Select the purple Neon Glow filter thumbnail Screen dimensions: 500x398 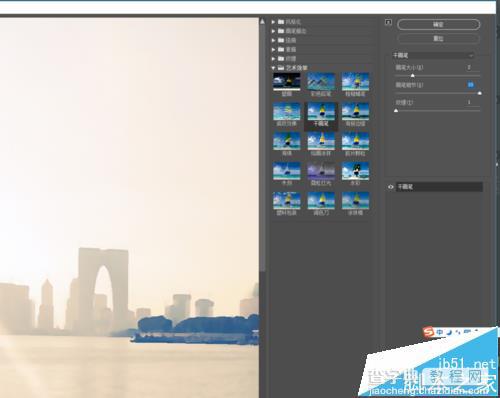[321, 171]
